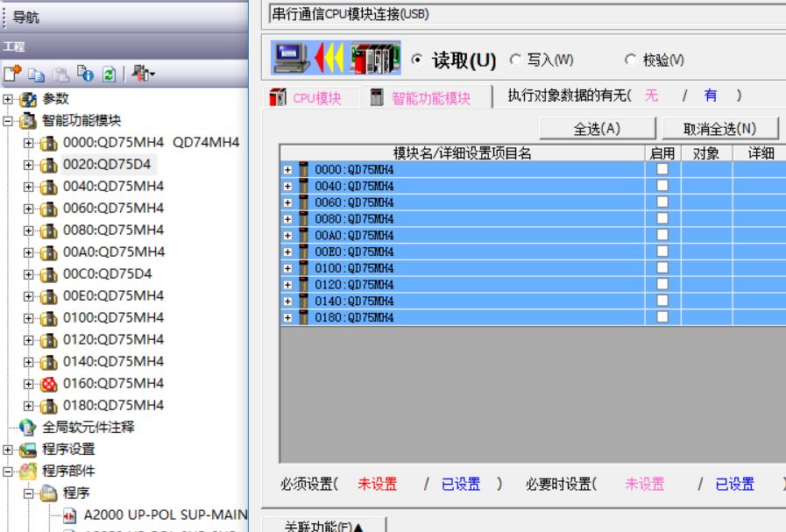Click the 全选(A) button
The image size is (786, 532).
pos(597,129)
